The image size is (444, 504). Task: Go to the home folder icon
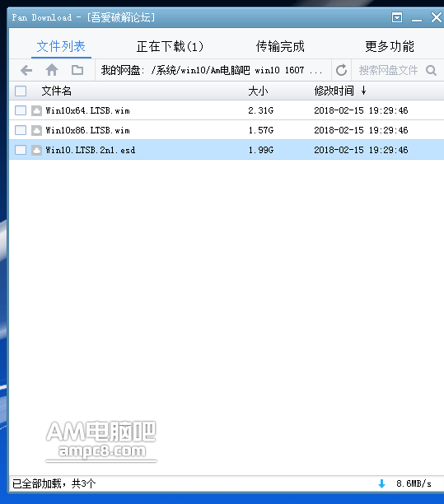click(52, 70)
